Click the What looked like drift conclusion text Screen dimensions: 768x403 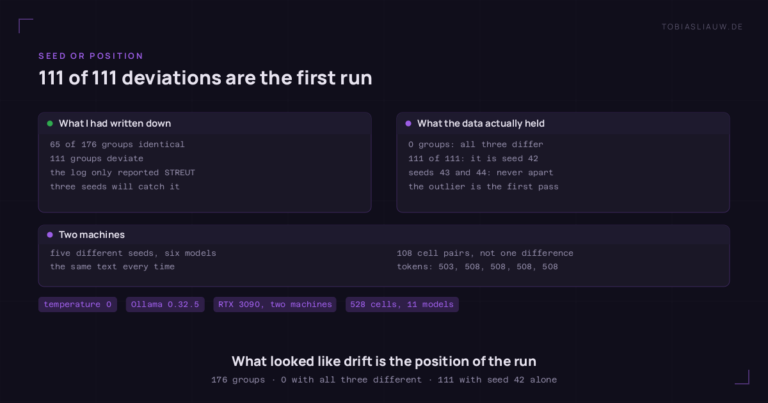[x=384, y=361]
